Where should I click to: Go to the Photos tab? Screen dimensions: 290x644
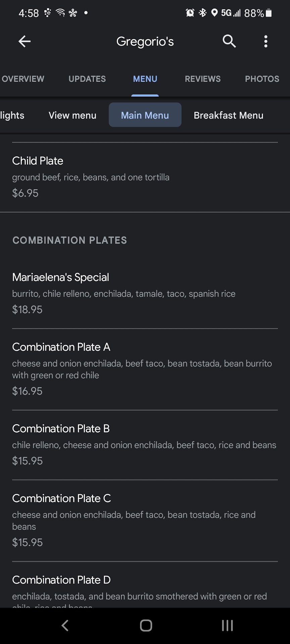pos(262,79)
